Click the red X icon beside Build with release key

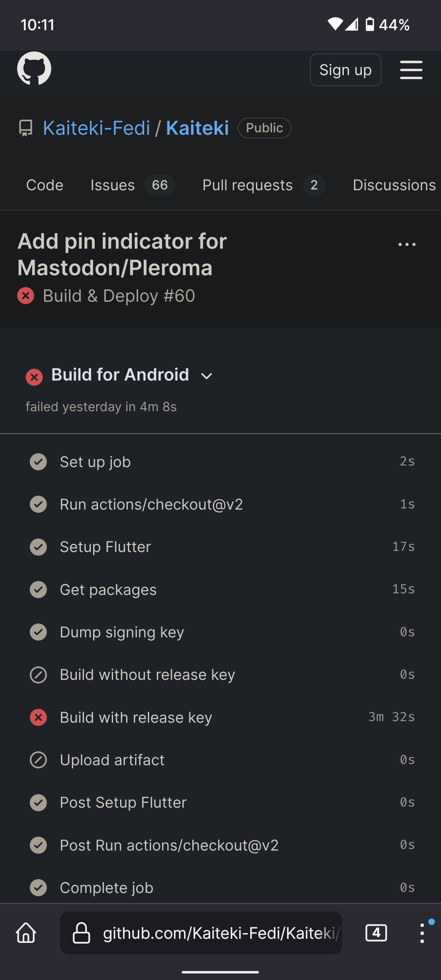[38, 717]
